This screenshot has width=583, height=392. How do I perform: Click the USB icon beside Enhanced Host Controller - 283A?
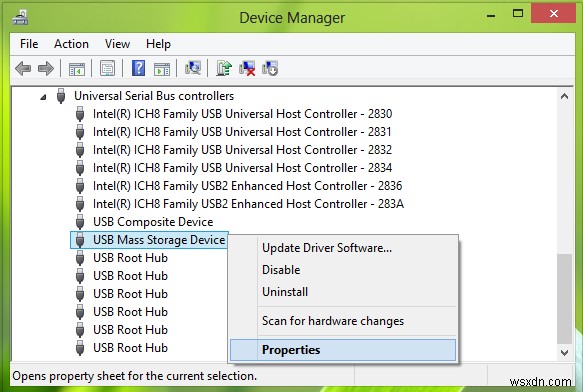[x=80, y=204]
